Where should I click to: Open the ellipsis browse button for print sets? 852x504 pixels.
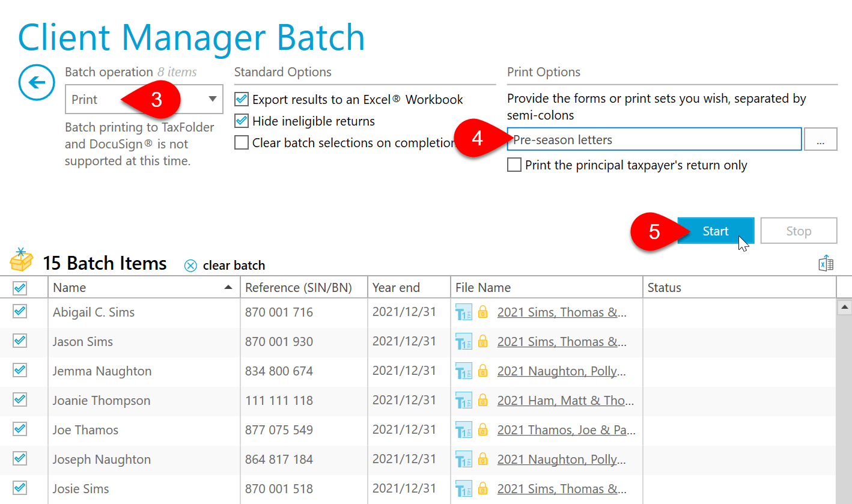pyautogui.click(x=820, y=140)
